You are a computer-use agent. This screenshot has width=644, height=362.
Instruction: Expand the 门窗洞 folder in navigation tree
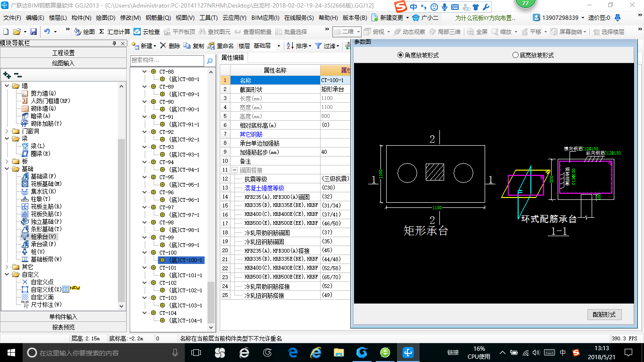pyautogui.click(x=7, y=131)
